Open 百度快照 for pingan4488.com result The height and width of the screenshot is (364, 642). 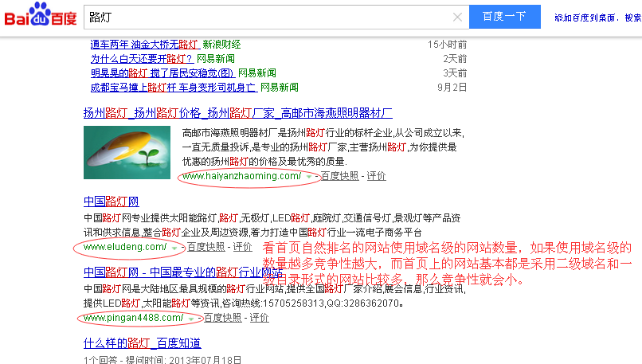222,319
